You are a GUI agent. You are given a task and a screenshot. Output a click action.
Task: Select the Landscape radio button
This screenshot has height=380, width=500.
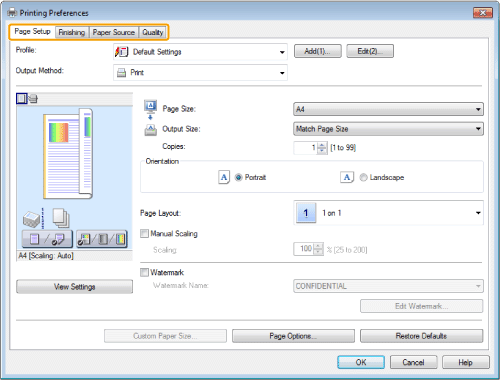click(363, 177)
